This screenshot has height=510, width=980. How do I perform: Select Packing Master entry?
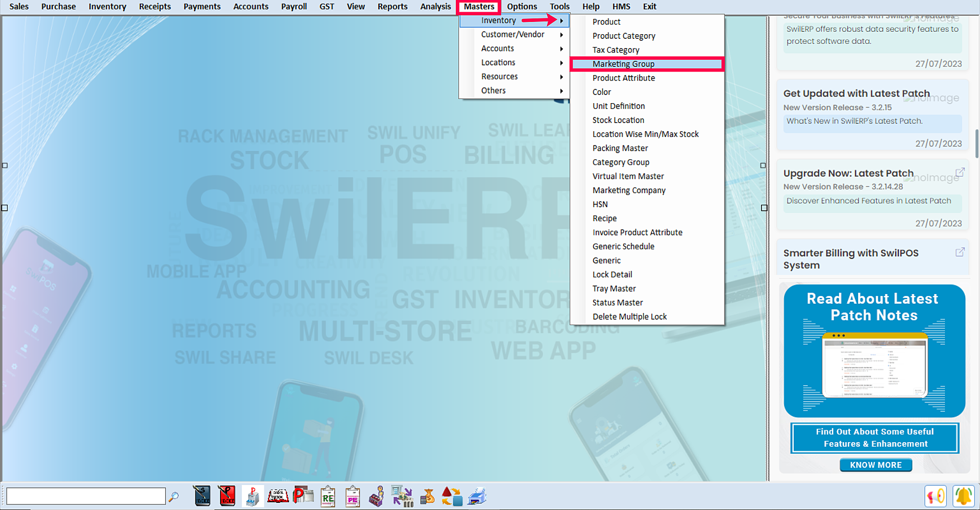(x=647, y=148)
